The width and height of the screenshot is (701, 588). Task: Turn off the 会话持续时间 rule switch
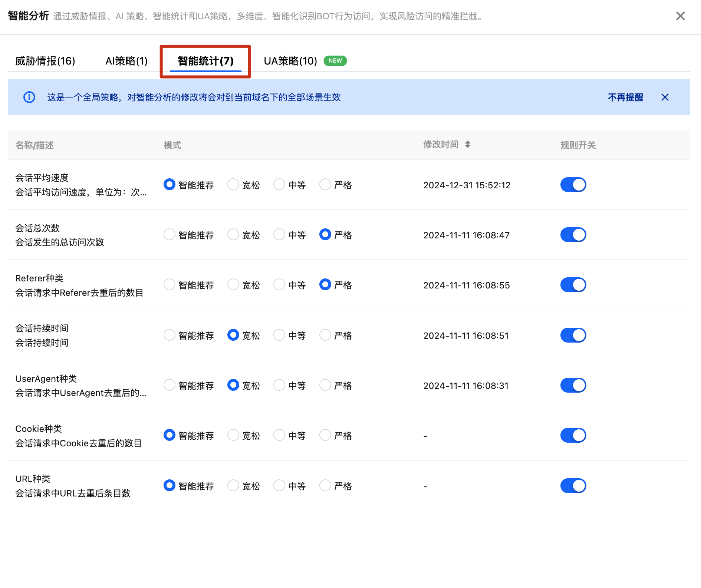tap(573, 335)
